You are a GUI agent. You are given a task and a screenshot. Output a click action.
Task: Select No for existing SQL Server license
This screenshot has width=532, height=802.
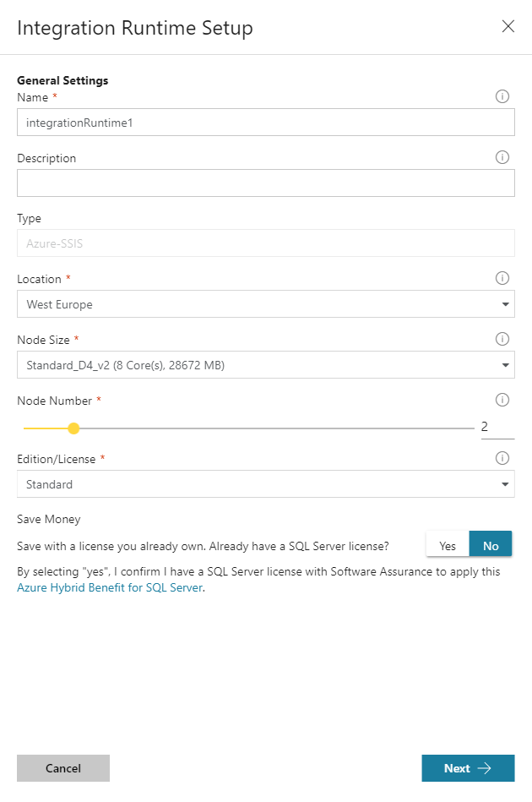pos(491,546)
